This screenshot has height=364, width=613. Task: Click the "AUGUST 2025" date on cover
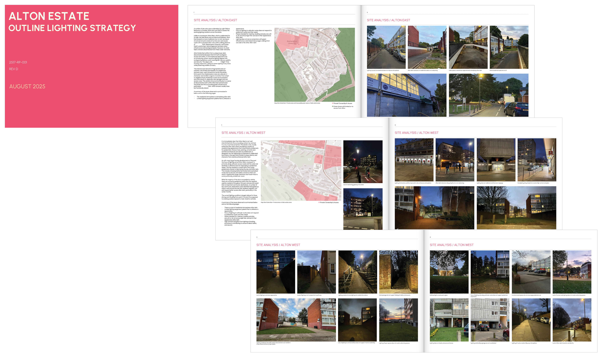point(27,86)
